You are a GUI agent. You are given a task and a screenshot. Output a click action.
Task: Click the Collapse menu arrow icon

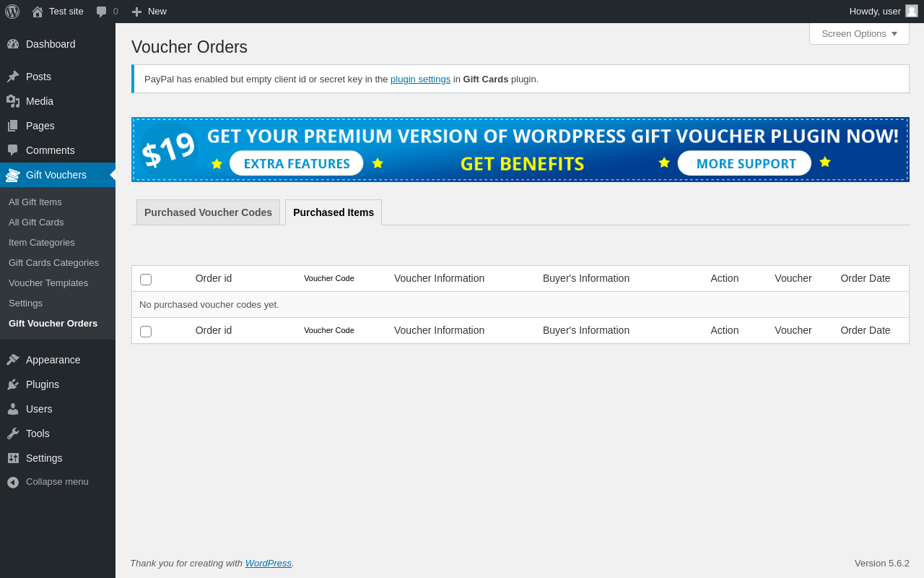(x=13, y=482)
